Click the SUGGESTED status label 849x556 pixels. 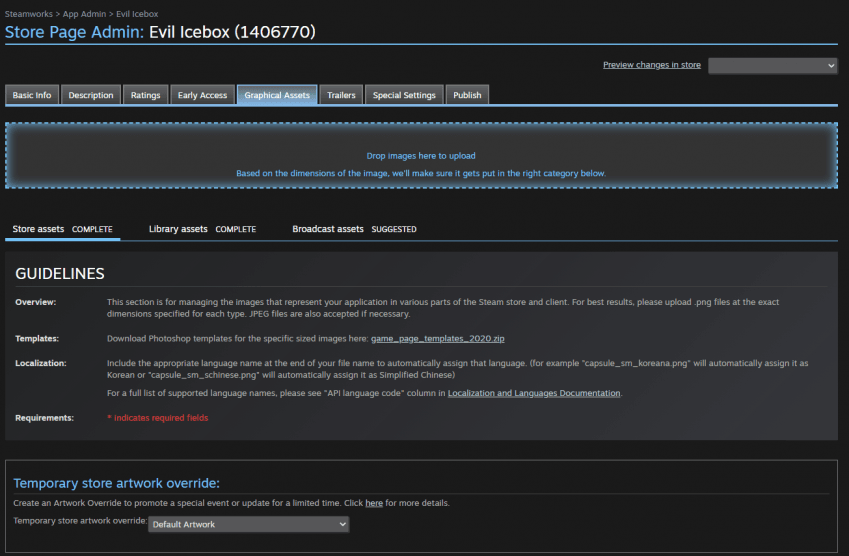coord(394,230)
